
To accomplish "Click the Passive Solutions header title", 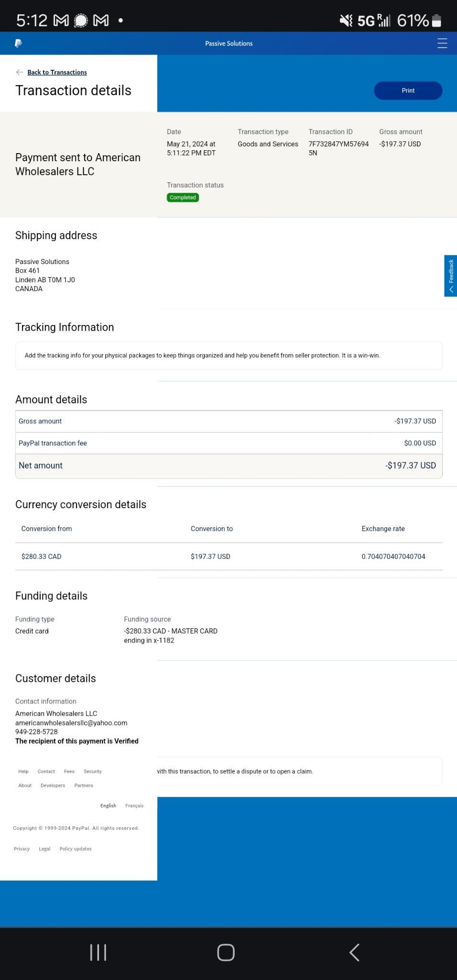I will (229, 44).
